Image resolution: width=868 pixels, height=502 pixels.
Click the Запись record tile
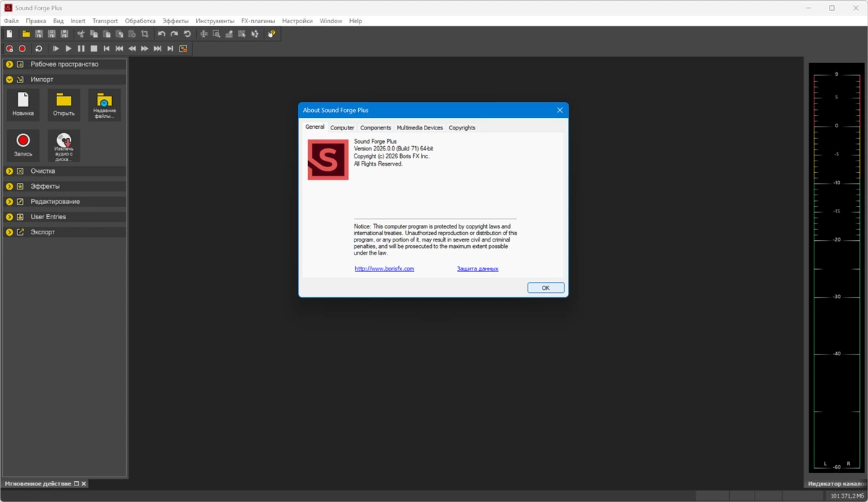coord(23,145)
